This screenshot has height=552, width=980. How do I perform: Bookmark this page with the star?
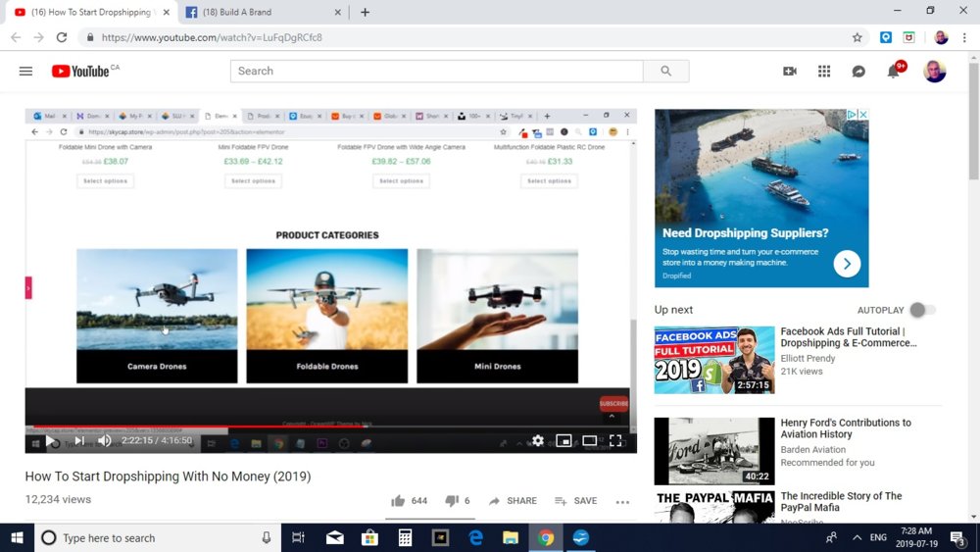point(857,37)
